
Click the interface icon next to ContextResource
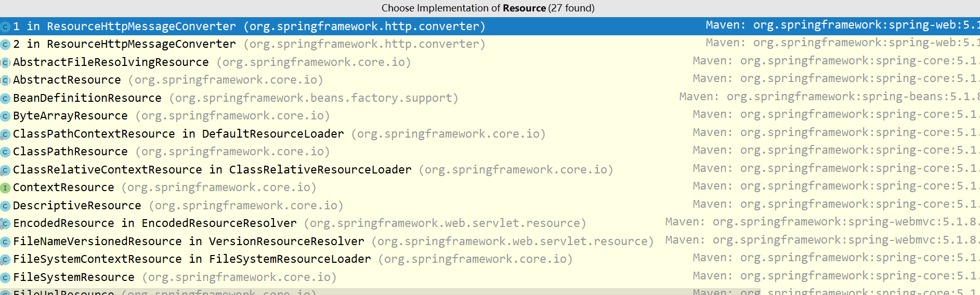[5, 188]
